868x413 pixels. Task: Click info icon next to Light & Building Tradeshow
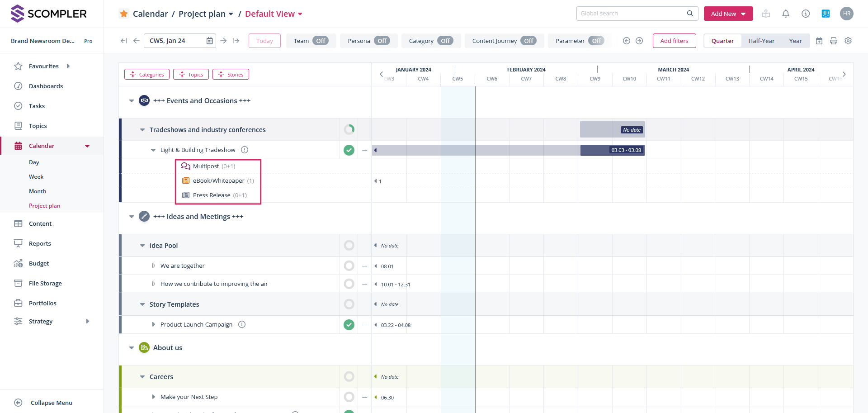pos(245,150)
